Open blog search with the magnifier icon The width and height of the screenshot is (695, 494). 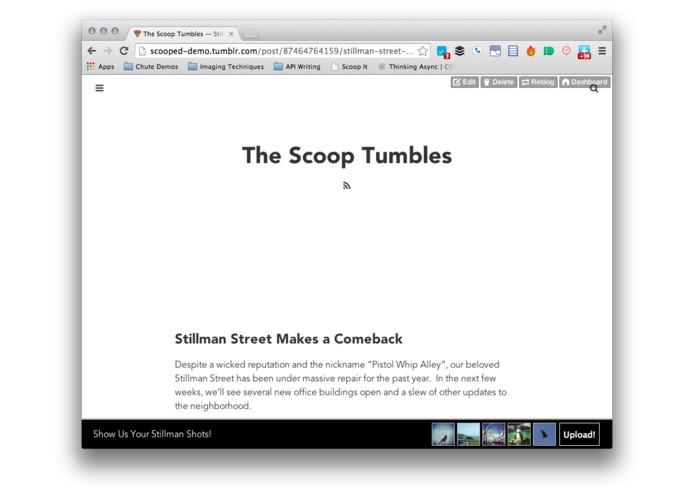point(594,89)
